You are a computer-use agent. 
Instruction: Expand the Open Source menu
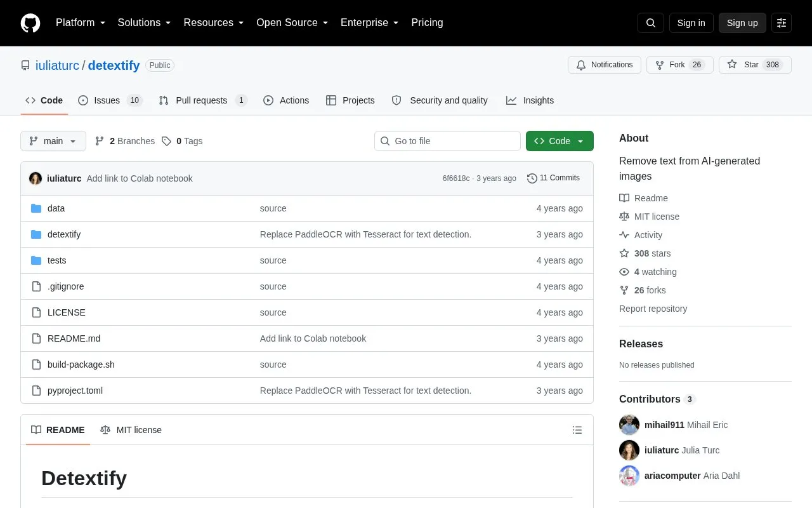click(x=292, y=23)
